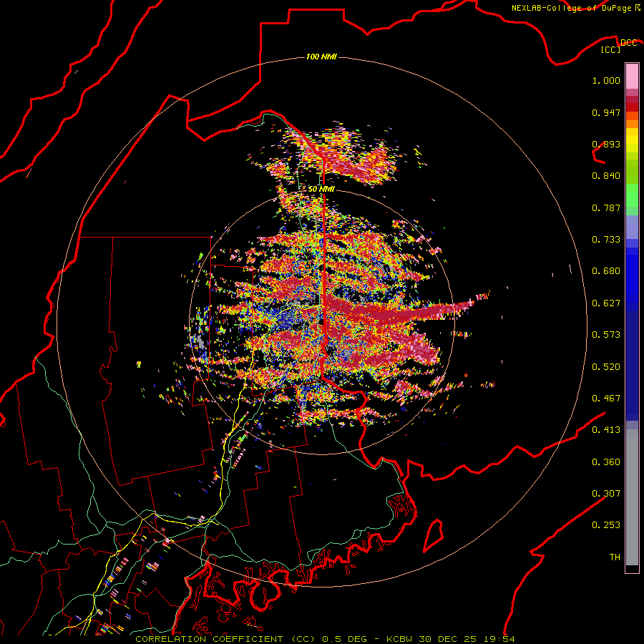This screenshot has width=644, height=644.
Task: Pick the bright green segment of the color bar
Action: [x=632, y=195]
